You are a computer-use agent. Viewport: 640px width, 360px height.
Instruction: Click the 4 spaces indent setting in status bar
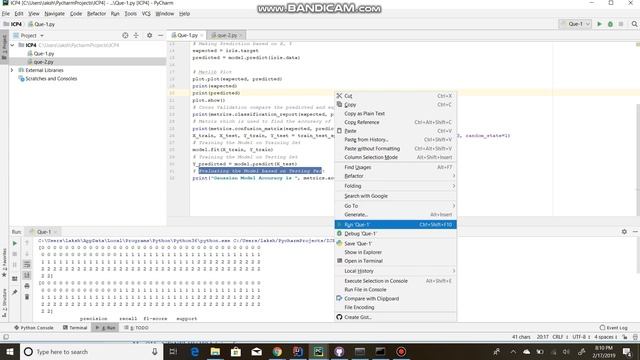pos(606,337)
